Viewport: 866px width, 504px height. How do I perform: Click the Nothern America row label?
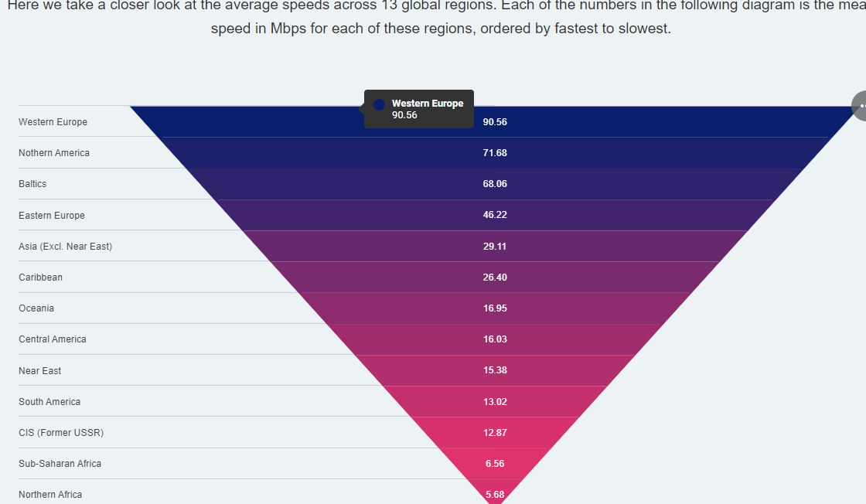[x=54, y=153]
